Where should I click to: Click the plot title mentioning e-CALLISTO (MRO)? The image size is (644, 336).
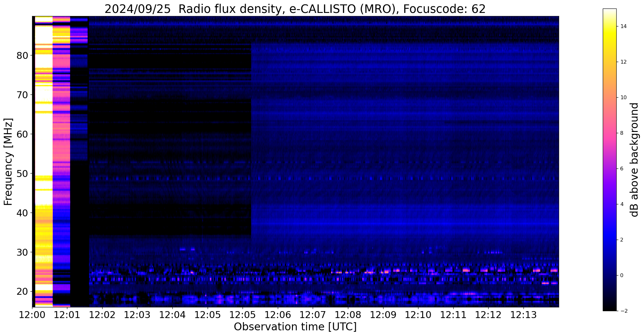(x=295, y=9)
